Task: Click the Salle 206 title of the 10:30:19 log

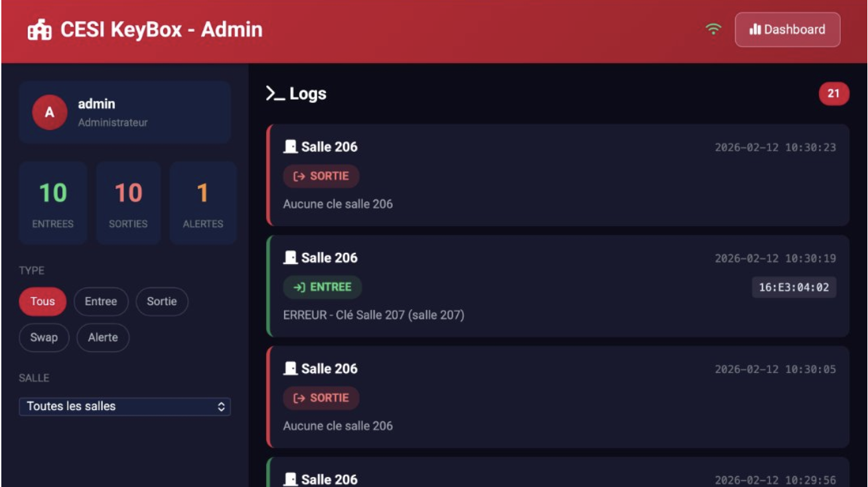Action: 329,257
